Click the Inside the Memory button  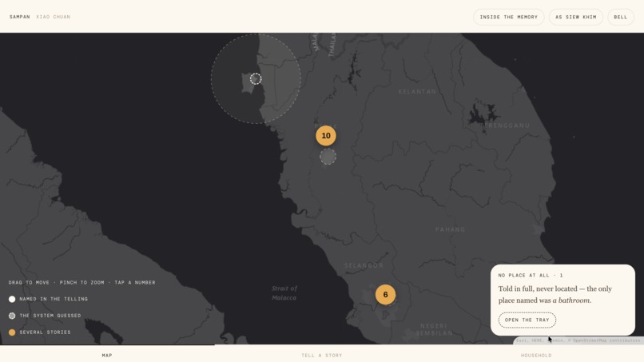point(508,18)
